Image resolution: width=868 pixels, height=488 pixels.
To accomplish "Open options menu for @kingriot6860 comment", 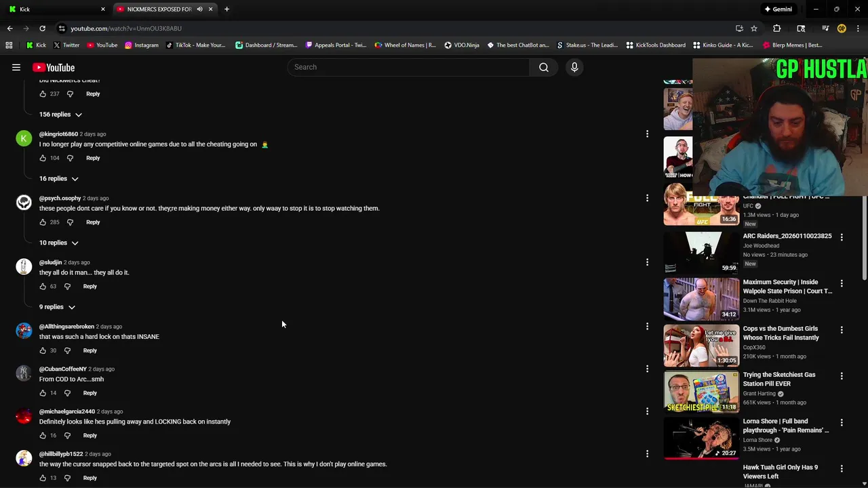I will coord(647,134).
